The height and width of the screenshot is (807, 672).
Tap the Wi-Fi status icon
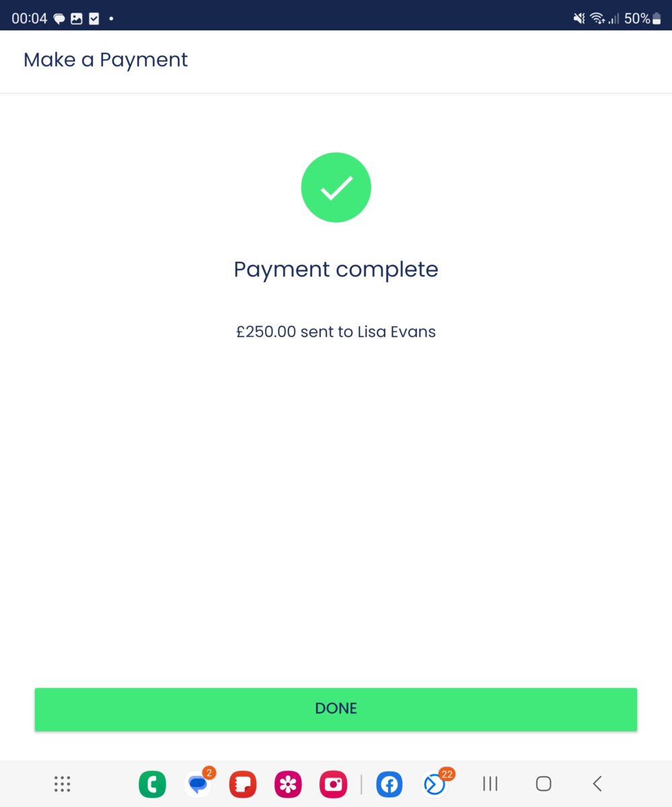point(597,19)
